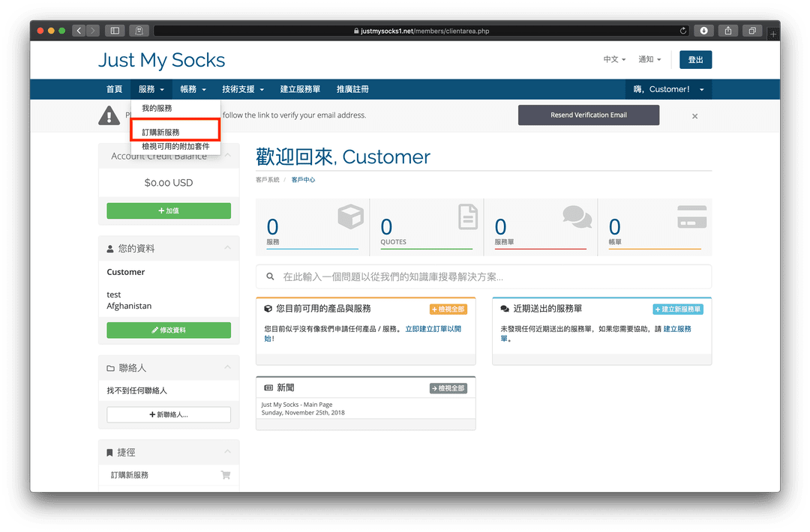This screenshot has height=532, width=810.
Task: Collapse the Account Credit Balance panel
Action: [x=228, y=155]
